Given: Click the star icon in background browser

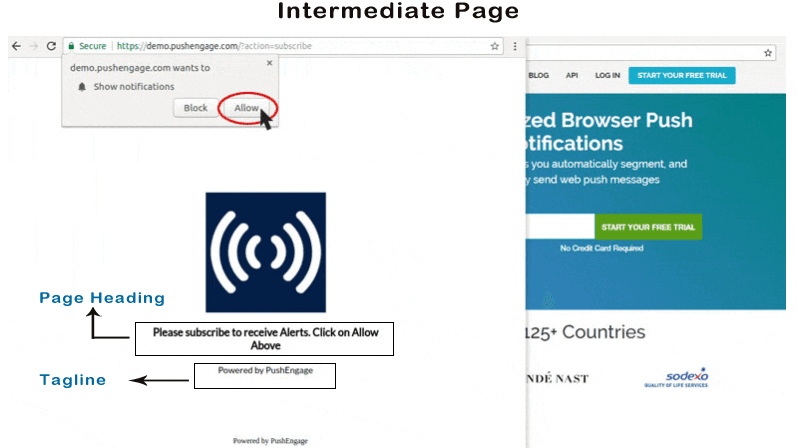Looking at the screenshot, I should (768, 53).
